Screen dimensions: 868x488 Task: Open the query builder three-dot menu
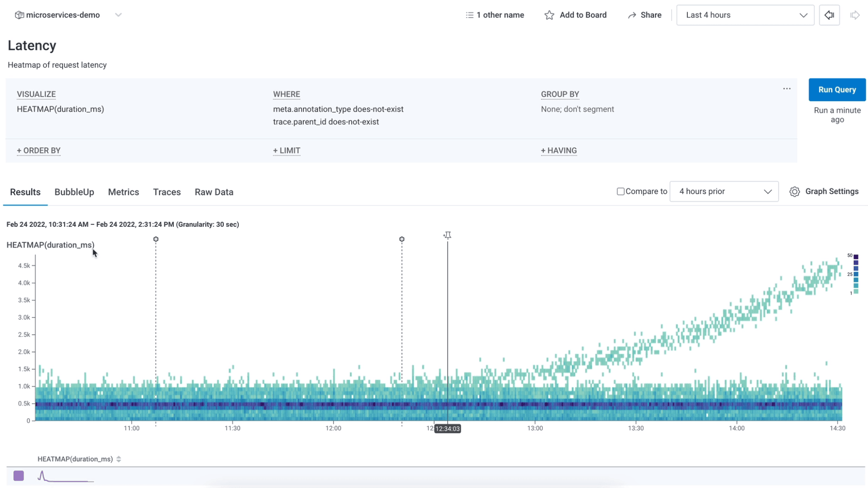(787, 89)
